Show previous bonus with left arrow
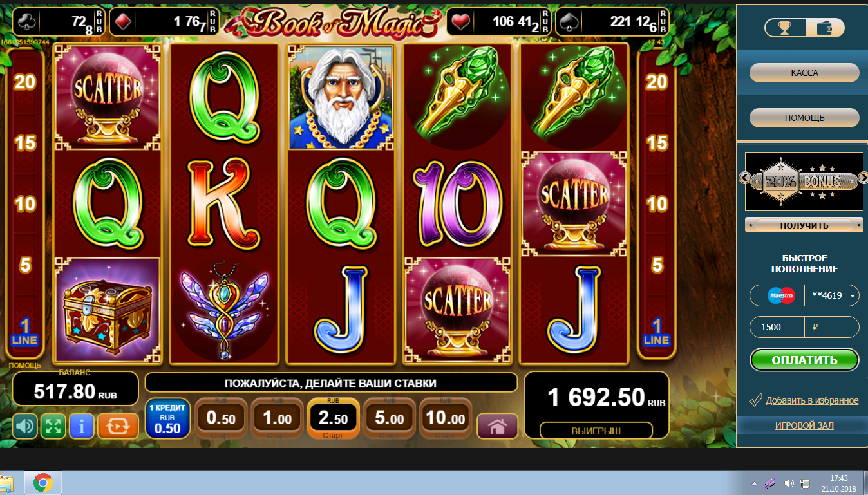868x495 pixels. 744,178
